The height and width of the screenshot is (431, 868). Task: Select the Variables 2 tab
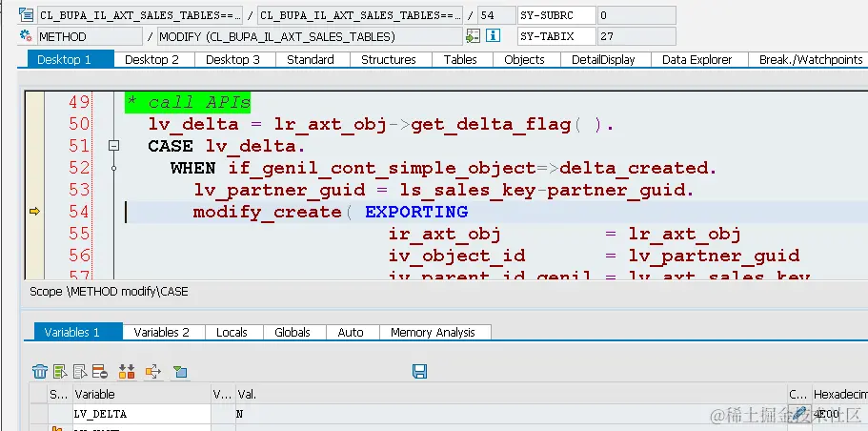pos(162,332)
